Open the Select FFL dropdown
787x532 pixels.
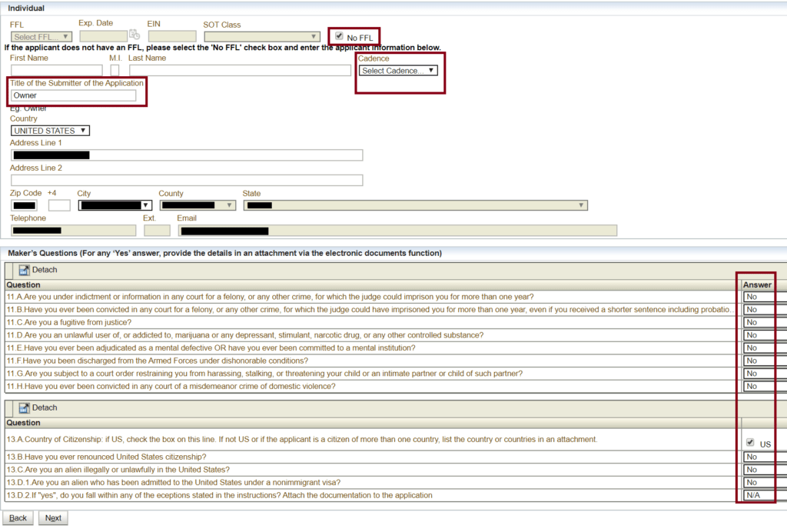(x=42, y=37)
